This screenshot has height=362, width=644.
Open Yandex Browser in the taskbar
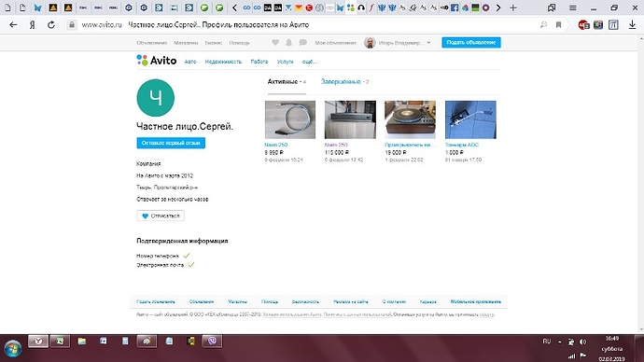(38, 341)
